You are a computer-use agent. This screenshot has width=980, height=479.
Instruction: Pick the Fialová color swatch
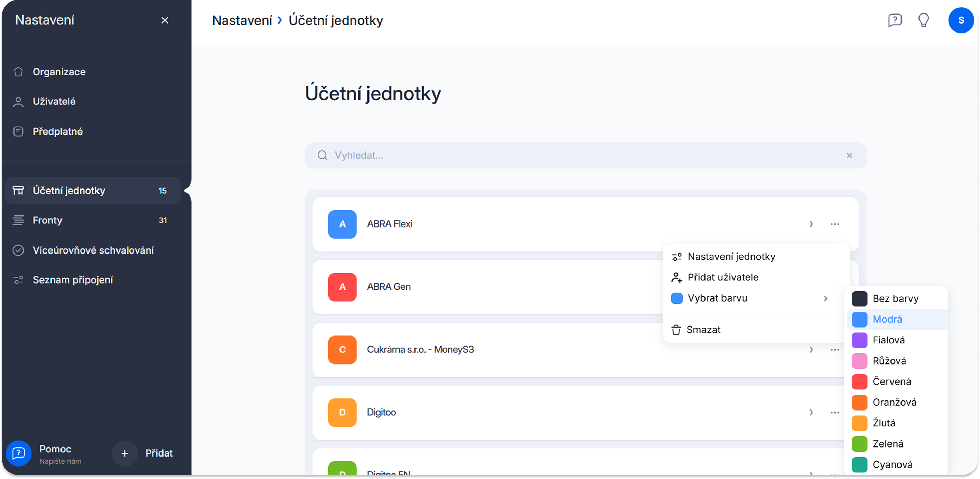[860, 340]
